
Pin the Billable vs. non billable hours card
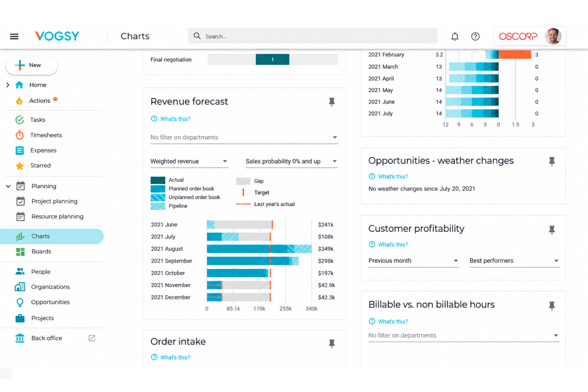pyautogui.click(x=552, y=306)
